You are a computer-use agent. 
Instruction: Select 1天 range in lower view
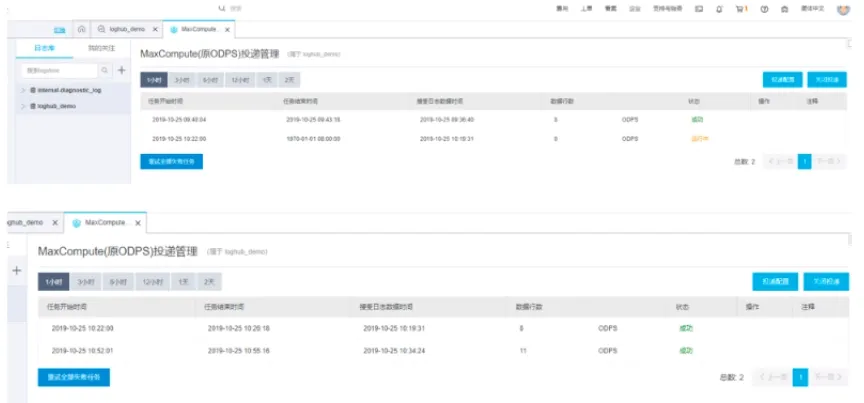point(183,282)
